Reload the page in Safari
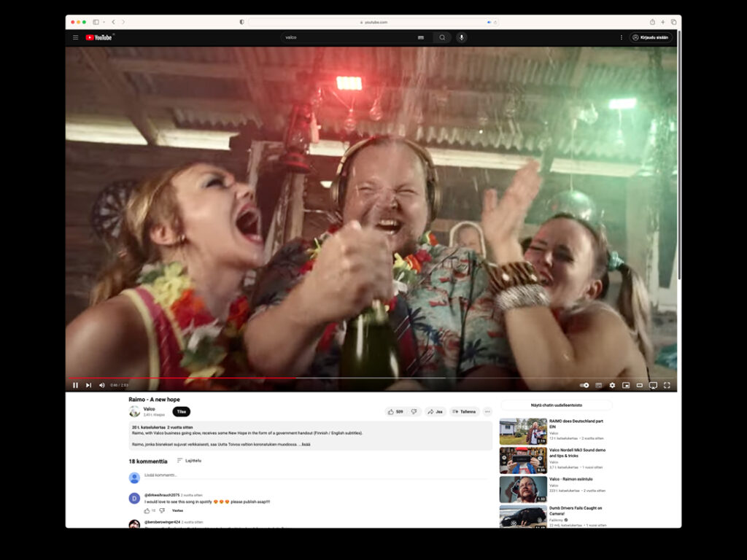This screenshot has height=560, width=747. coord(495,22)
